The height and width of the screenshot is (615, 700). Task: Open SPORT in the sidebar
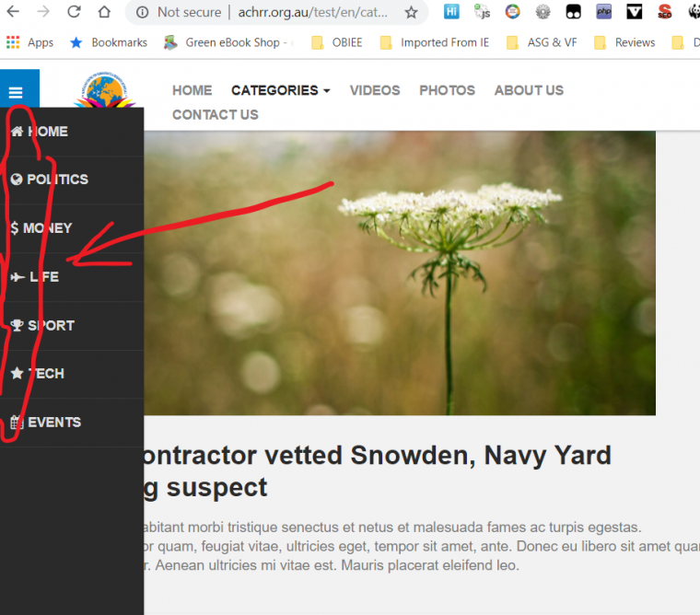coord(72,326)
